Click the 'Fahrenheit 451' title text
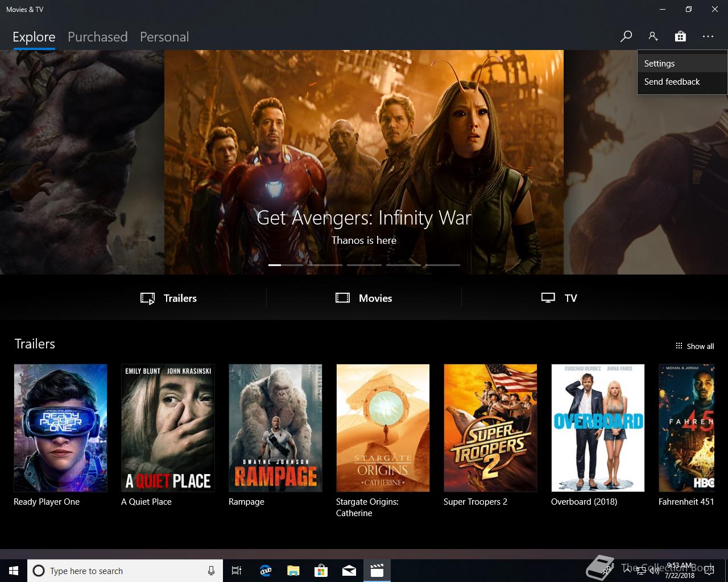Viewport: 728px width, 582px height. pos(686,502)
